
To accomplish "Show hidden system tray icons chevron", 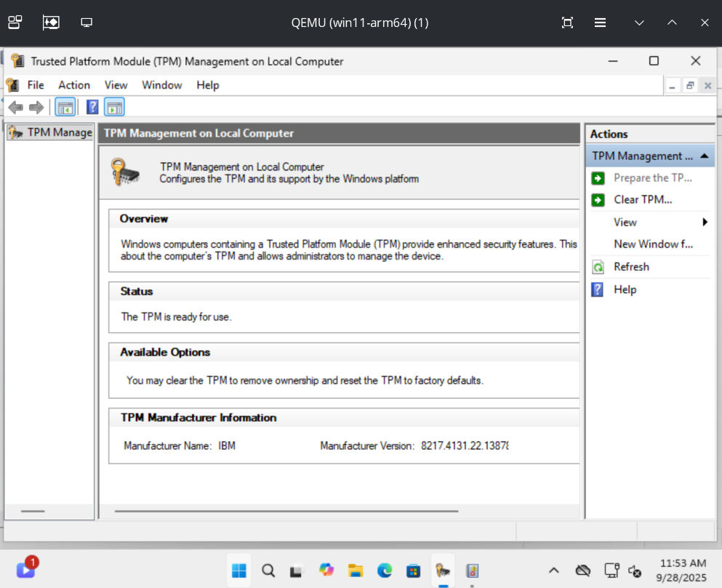I will coord(553,571).
